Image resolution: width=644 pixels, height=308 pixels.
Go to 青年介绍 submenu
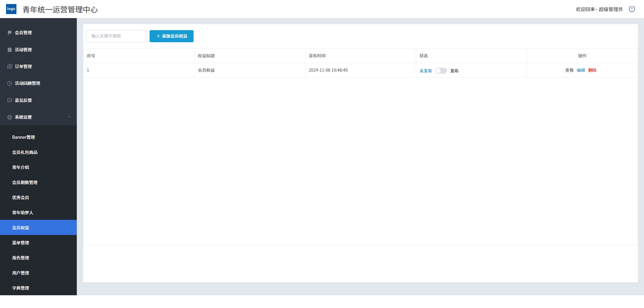pos(38,167)
